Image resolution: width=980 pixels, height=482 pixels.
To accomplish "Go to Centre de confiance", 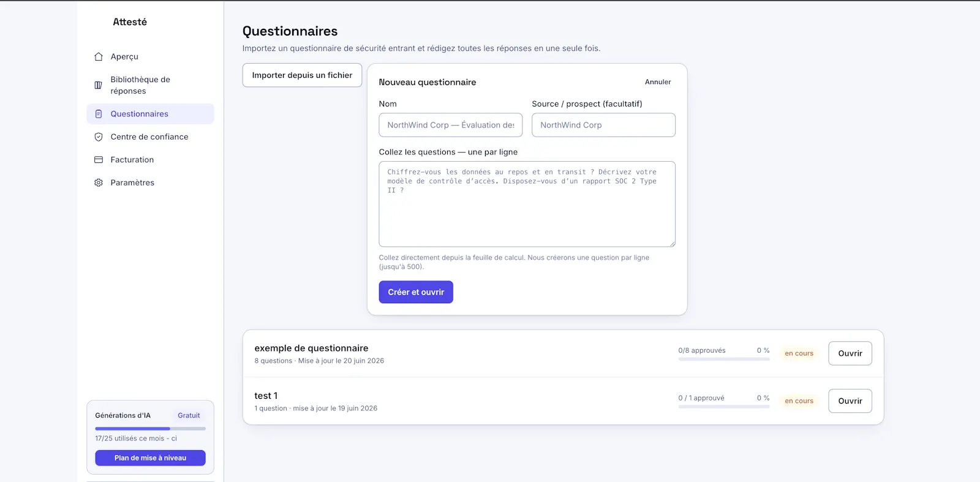I will pos(150,137).
